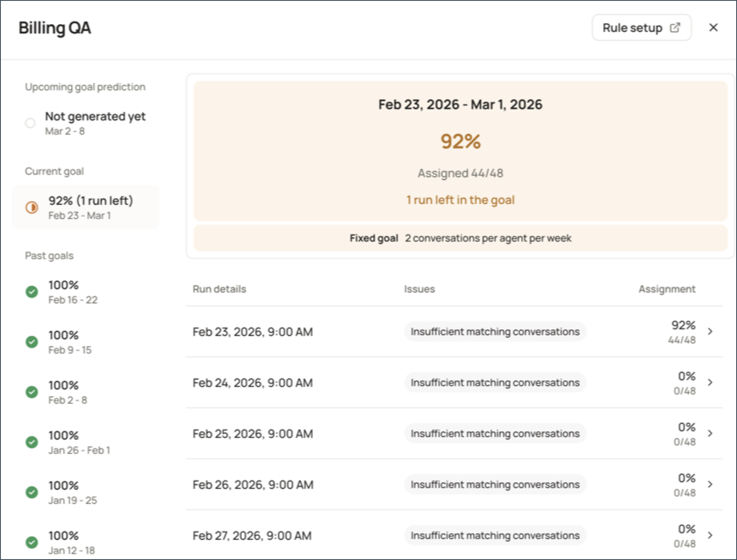This screenshot has height=560, width=737.
Task: Click Insufficient matching conversations tag for Feb 24
Action: 495,382
